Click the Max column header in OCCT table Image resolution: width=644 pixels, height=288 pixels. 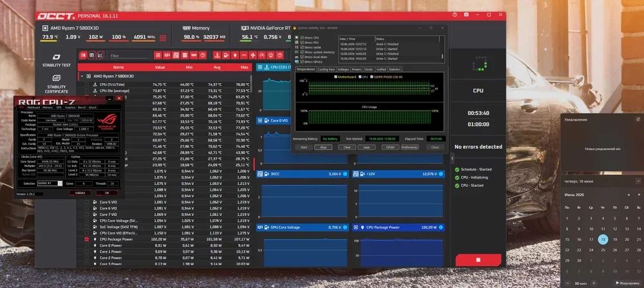(244, 67)
